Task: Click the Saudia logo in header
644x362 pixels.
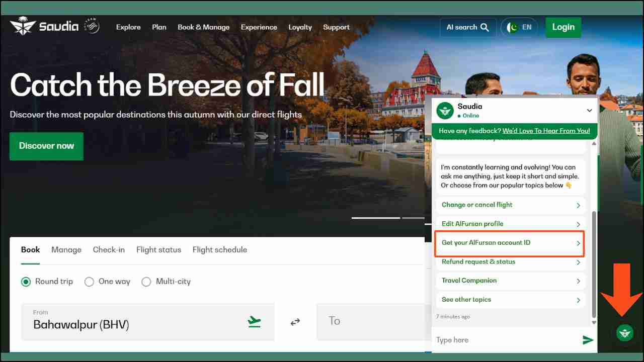Action: coord(44,26)
